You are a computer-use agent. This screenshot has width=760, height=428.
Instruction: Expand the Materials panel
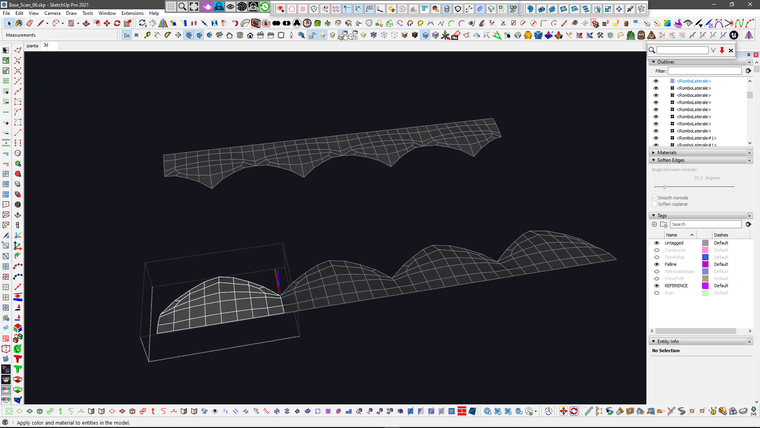point(668,152)
